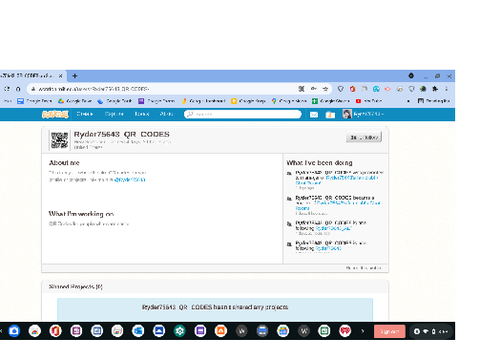
Task: Open the Office app in the shelf
Action: pos(55,331)
